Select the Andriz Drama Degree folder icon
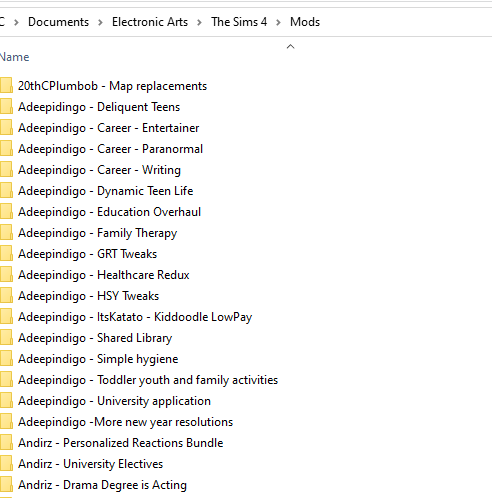This screenshot has width=492, height=498. pos(6,484)
